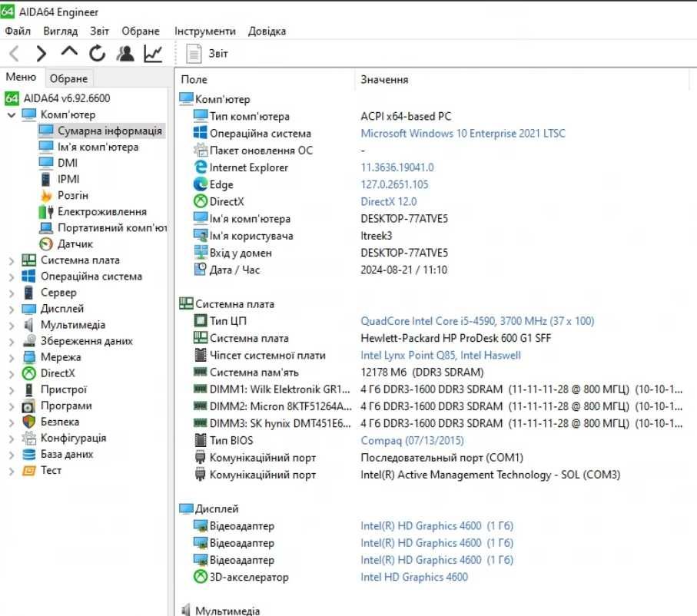Select the Системна пам'ять row
Screen dimensions: 697x616
(x=339, y=372)
